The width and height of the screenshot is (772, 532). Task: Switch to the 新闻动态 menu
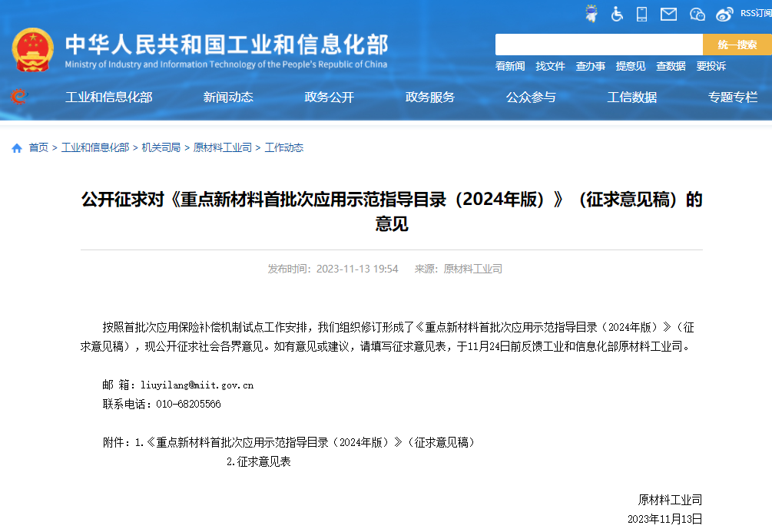[x=228, y=97]
